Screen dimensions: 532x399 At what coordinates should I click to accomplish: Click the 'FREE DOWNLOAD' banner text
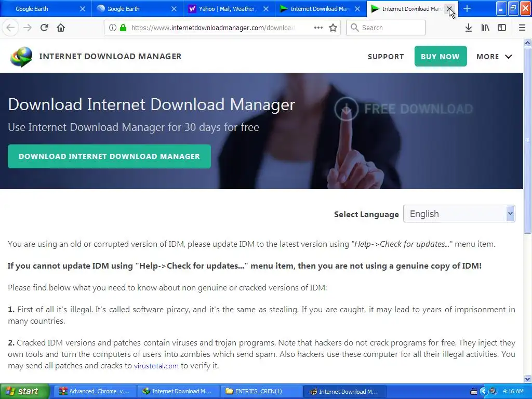[x=418, y=109]
